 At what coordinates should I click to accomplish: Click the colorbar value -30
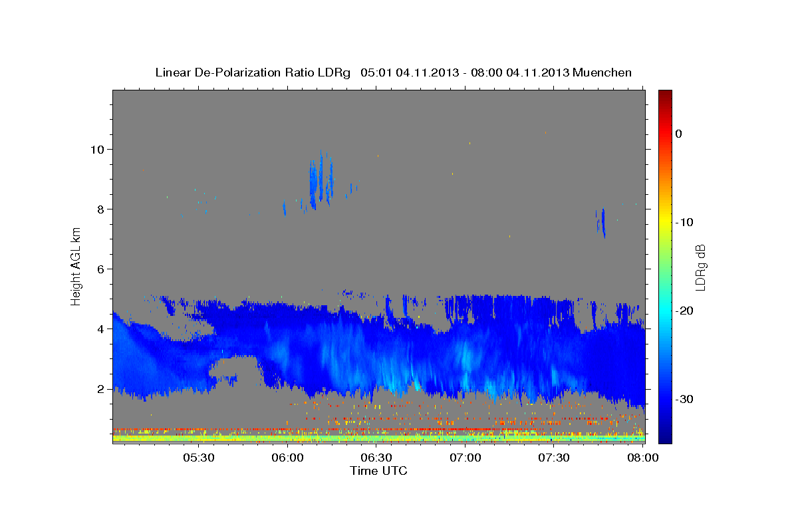[685, 399]
